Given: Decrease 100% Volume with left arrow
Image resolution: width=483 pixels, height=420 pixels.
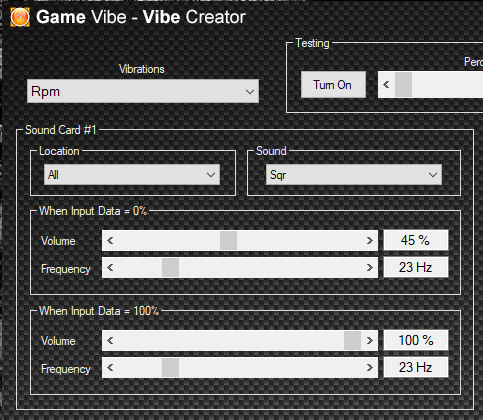Looking at the screenshot, I should (x=110, y=340).
